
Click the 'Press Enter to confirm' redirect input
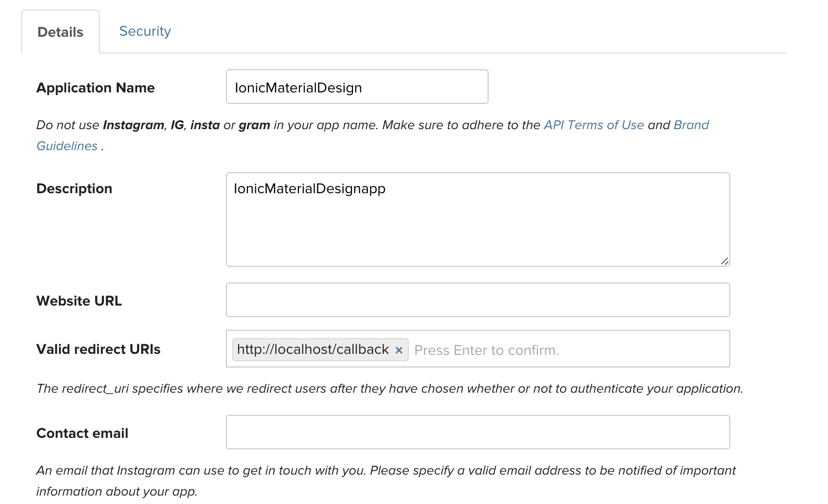(x=567, y=350)
